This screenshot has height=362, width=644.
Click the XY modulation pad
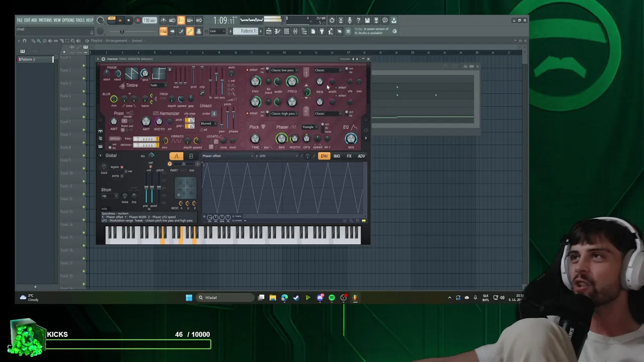click(x=185, y=188)
